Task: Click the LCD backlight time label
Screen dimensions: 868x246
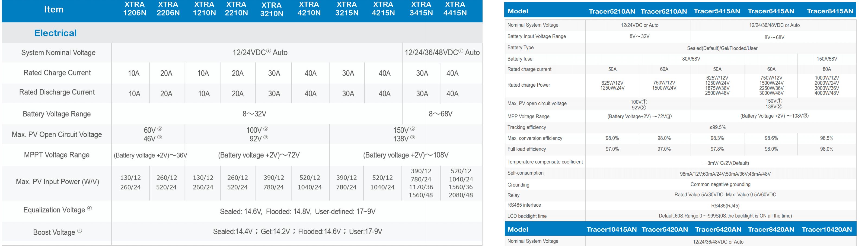Action: 527,216
